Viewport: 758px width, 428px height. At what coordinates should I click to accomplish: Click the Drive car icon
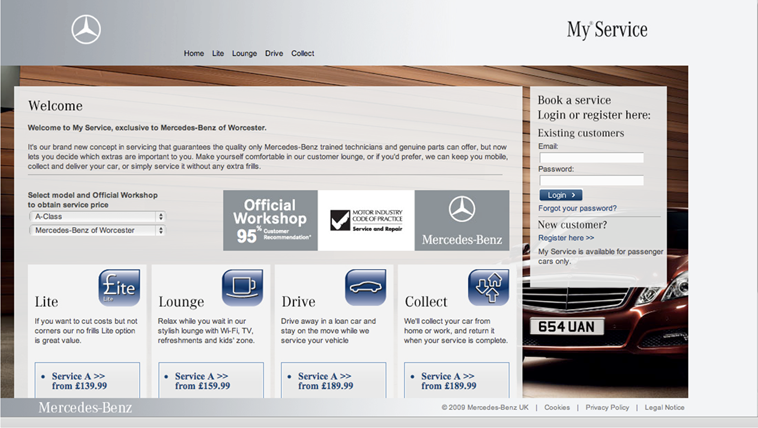tap(365, 287)
